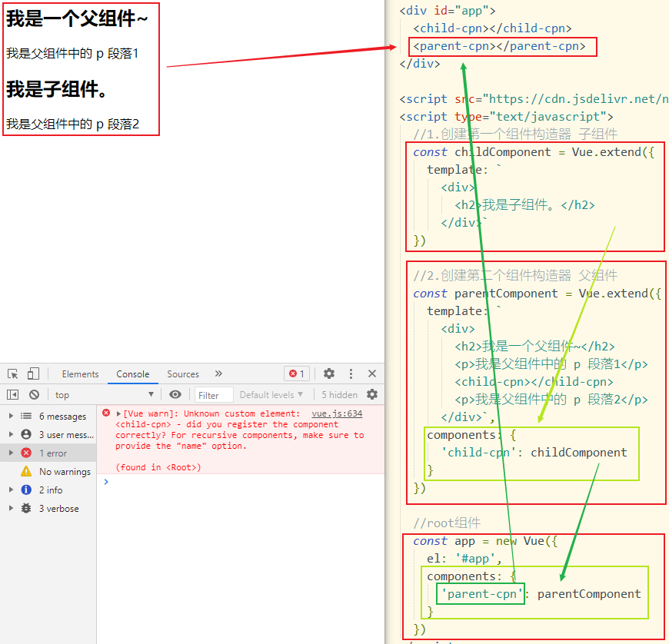This screenshot has width=669, height=644.
Task: Expand the 1 error group
Action: 11,453
